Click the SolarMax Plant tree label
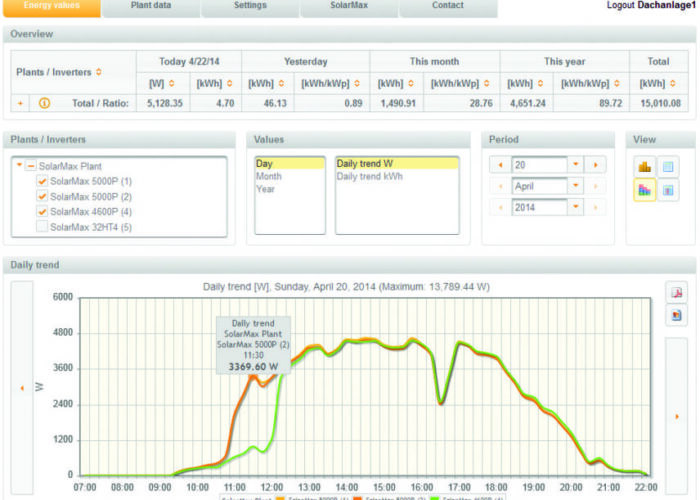 [x=70, y=166]
